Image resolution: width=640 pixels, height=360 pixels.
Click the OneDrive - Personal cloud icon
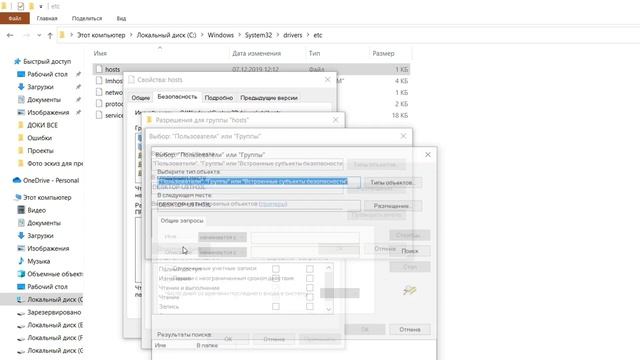[x=17, y=180]
